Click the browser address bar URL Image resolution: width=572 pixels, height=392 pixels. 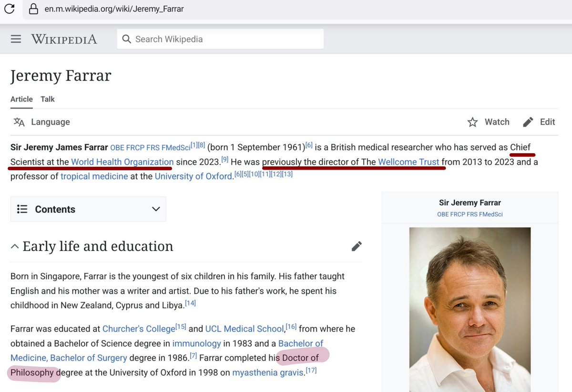coord(114,9)
